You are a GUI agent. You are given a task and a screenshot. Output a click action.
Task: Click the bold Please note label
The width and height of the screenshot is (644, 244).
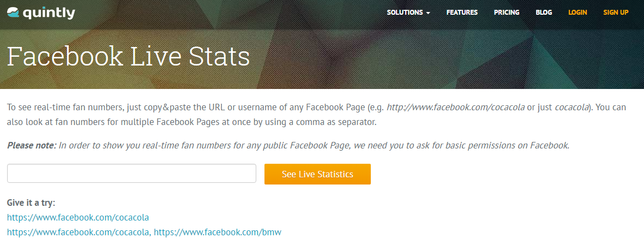[x=32, y=146]
